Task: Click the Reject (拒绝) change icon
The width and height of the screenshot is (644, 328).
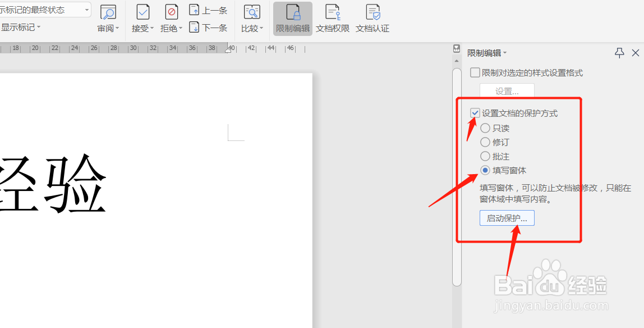Action: (172, 12)
